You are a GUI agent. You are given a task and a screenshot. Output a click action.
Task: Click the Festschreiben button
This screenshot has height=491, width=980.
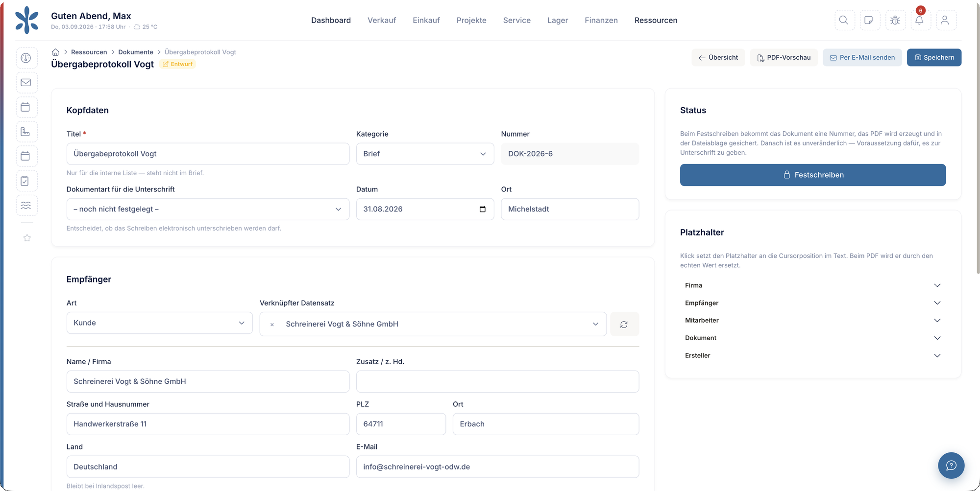tap(813, 175)
